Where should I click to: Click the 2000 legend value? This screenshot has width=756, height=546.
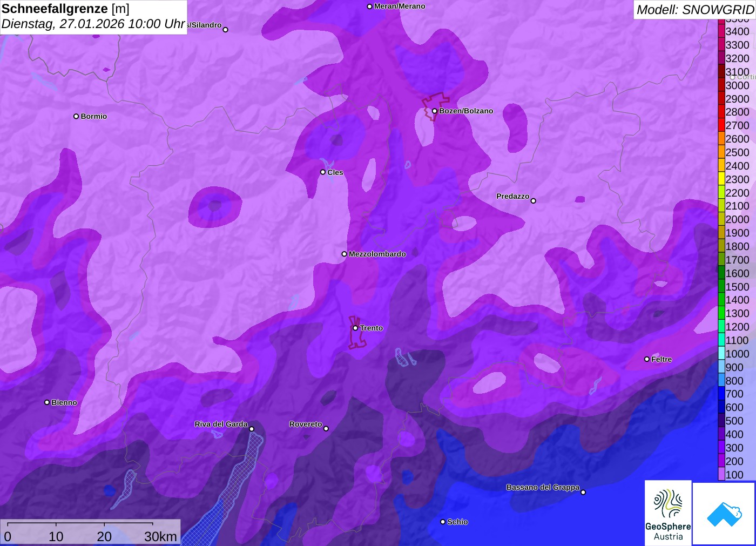pos(737,219)
